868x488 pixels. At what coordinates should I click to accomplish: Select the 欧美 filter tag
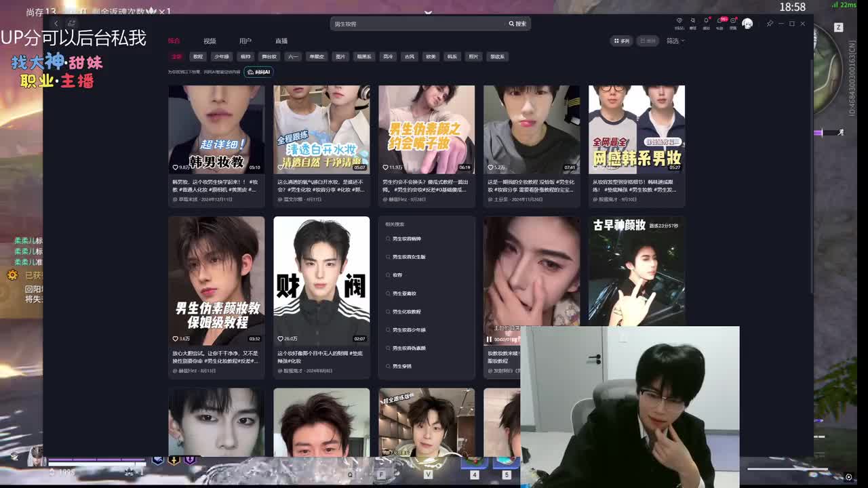click(430, 57)
